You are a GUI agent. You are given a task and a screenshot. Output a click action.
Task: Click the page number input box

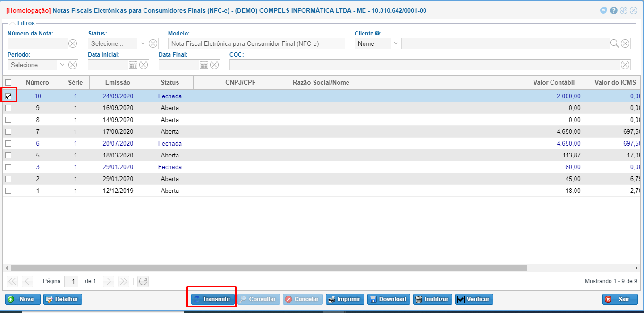pyautogui.click(x=71, y=281)
